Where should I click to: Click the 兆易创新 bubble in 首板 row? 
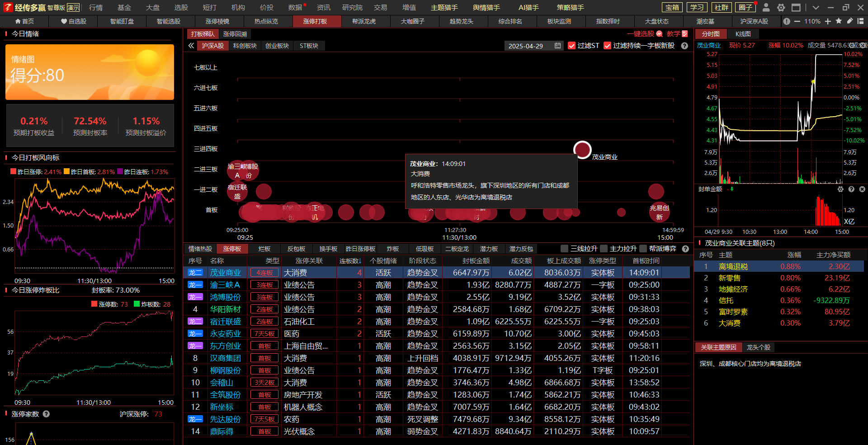659,212
